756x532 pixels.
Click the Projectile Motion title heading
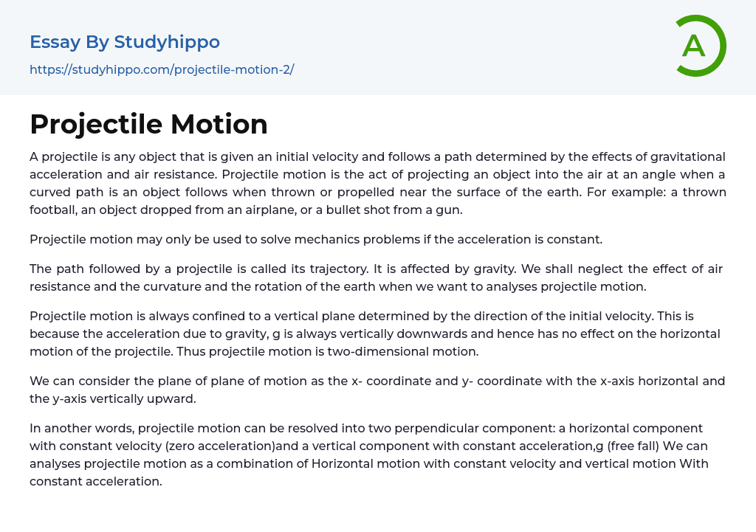click(x=148, y=124)
